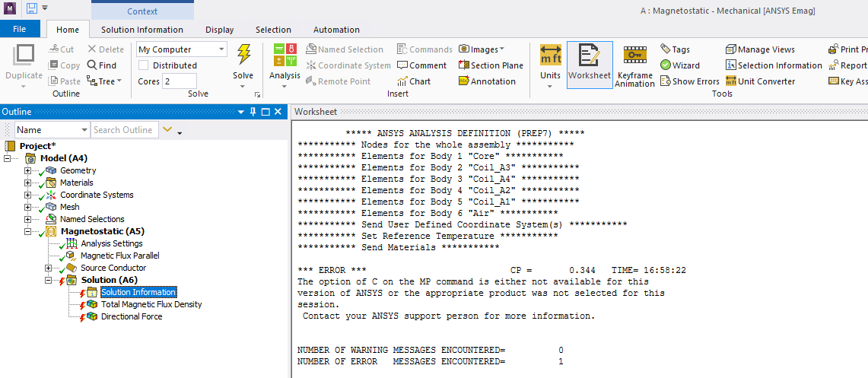
Task: Select Directional Force result
Action: (x=131, y=316)
